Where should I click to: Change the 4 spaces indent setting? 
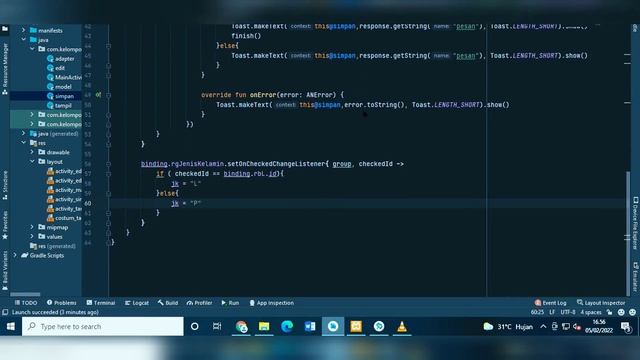(x=591, y=312)
